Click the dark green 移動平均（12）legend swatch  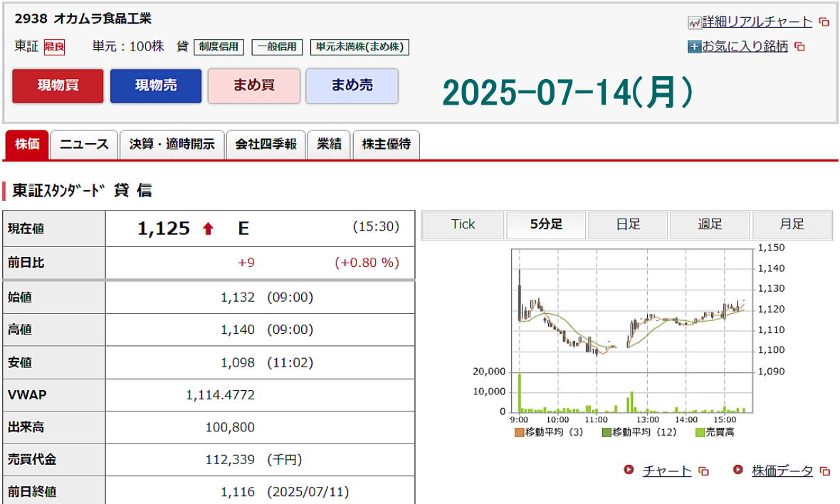coord(607,432)
